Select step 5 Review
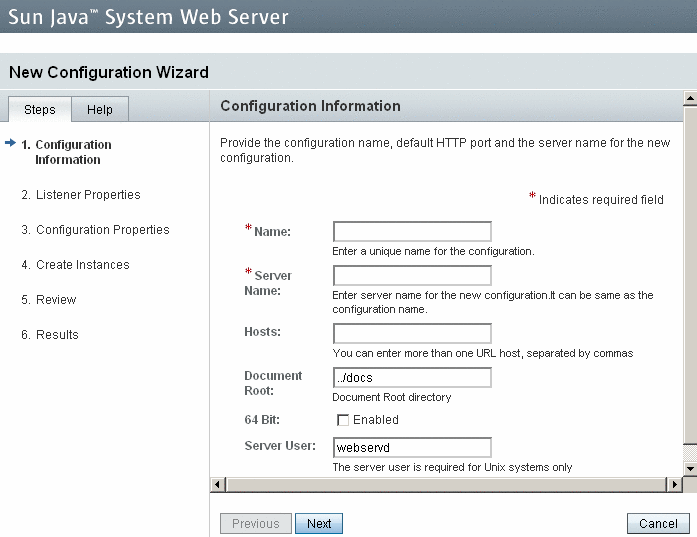This screenshot has width=697, height=537. 49,300
